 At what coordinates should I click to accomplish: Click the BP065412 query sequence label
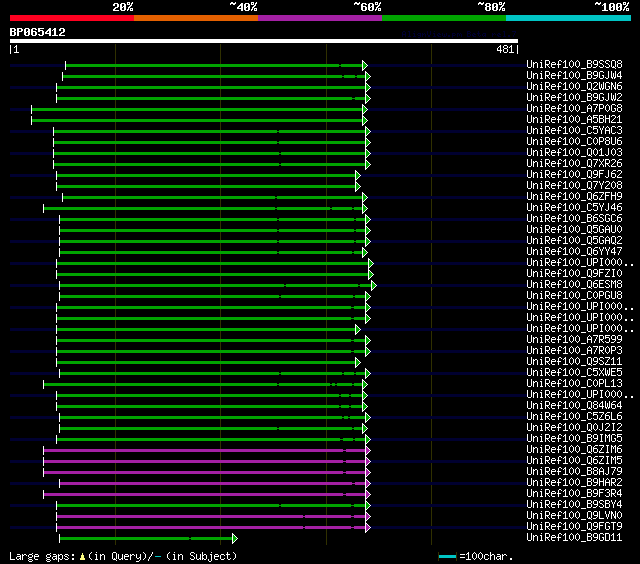click(x=37, y=32)
